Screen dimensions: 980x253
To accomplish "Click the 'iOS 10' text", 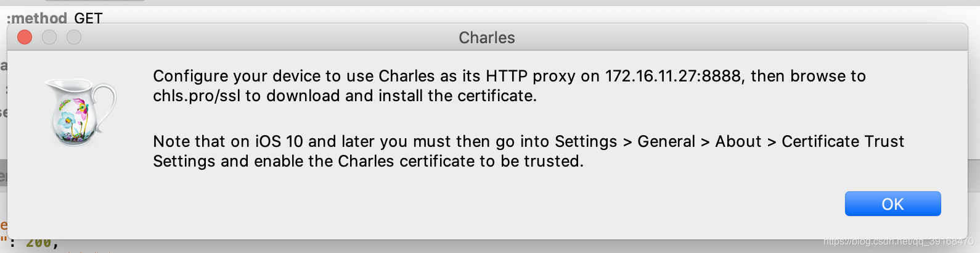I will [279, 141].
